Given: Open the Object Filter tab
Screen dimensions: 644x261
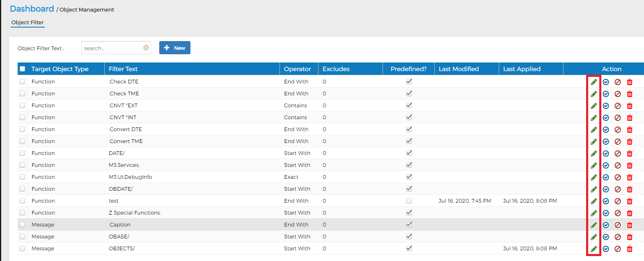Looking at the screenshot, I should 28,23.
